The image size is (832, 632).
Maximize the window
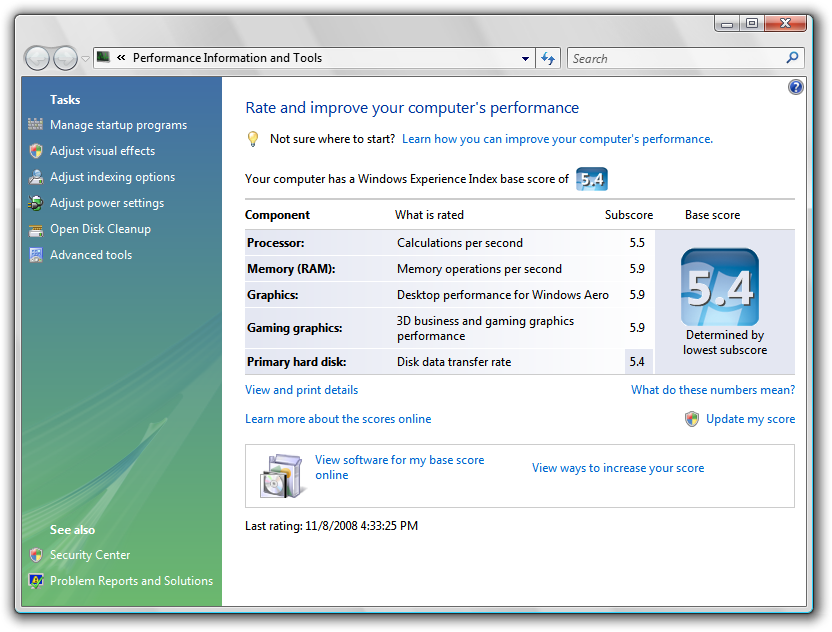click(x=752, y=23)
